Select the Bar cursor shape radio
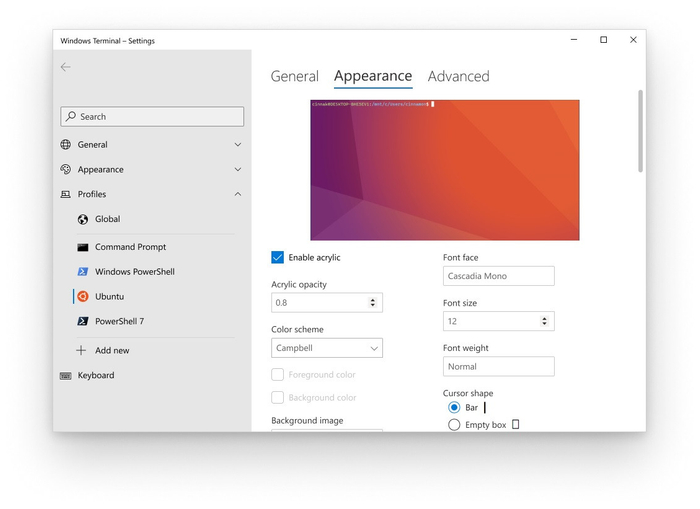 pos(454,407)
